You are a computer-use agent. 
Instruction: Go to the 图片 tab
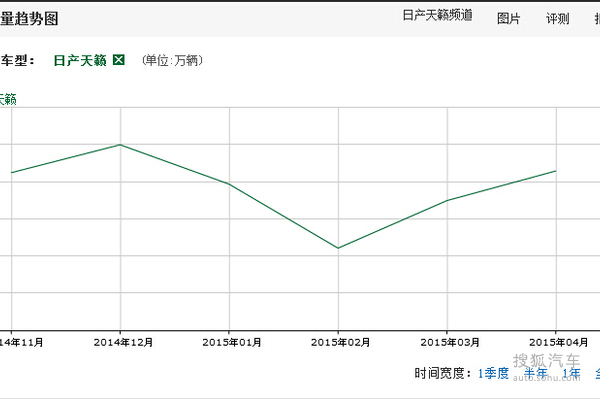pos(508,18)
